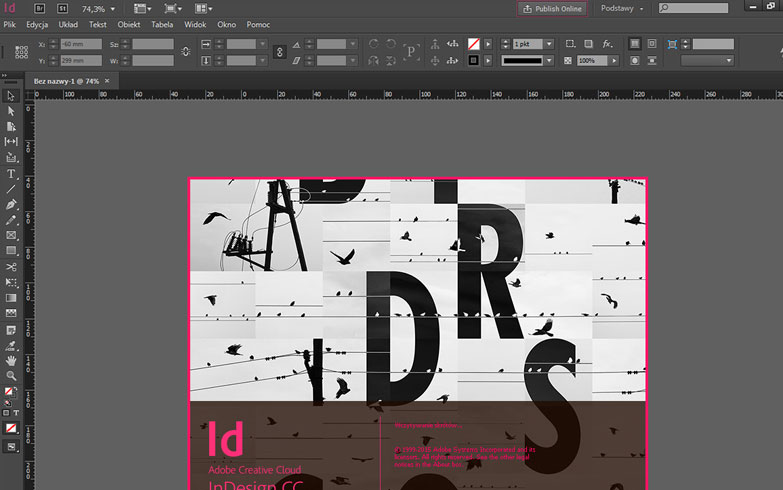This screenshot has height=490, width=783.
Task: Open the View Options dropdown
Action: [143, 8]
